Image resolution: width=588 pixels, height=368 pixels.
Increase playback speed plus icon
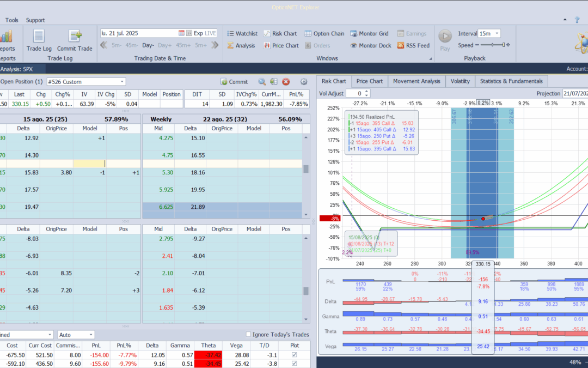508,45
